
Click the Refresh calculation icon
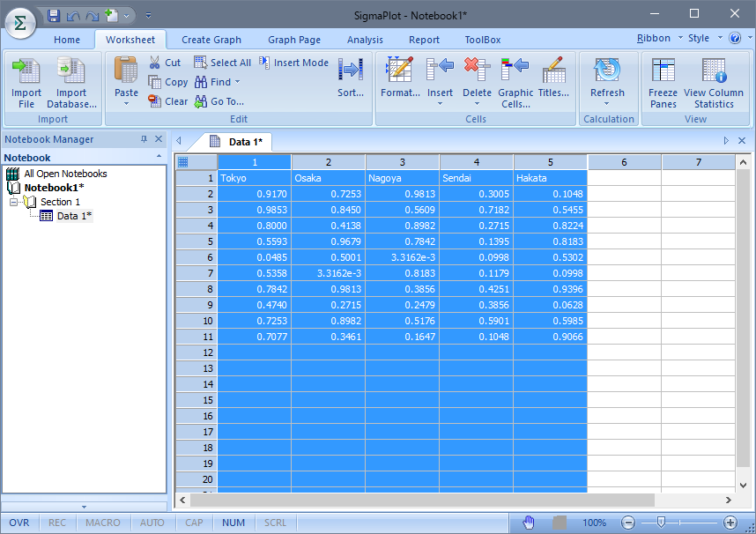tap(607, 70)
